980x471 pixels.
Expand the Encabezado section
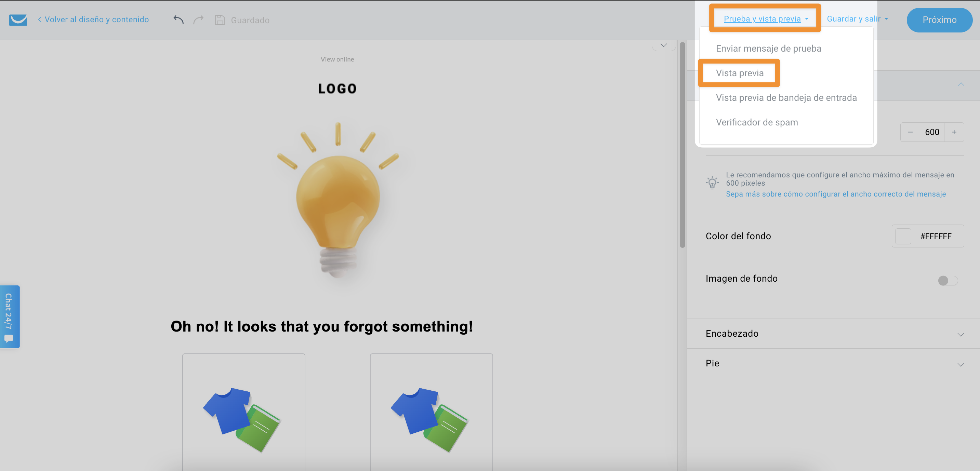(833, 333)
